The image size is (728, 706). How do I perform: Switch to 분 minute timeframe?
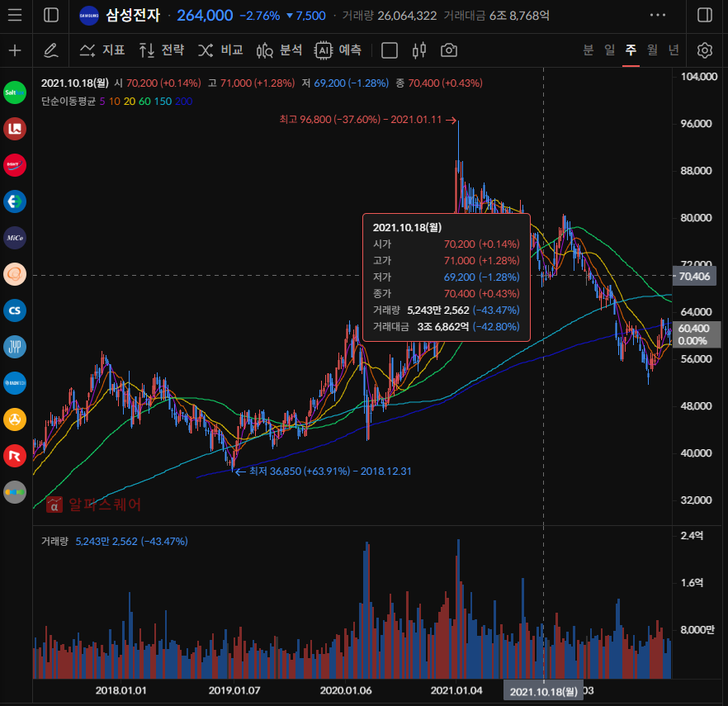click(589, 50)
